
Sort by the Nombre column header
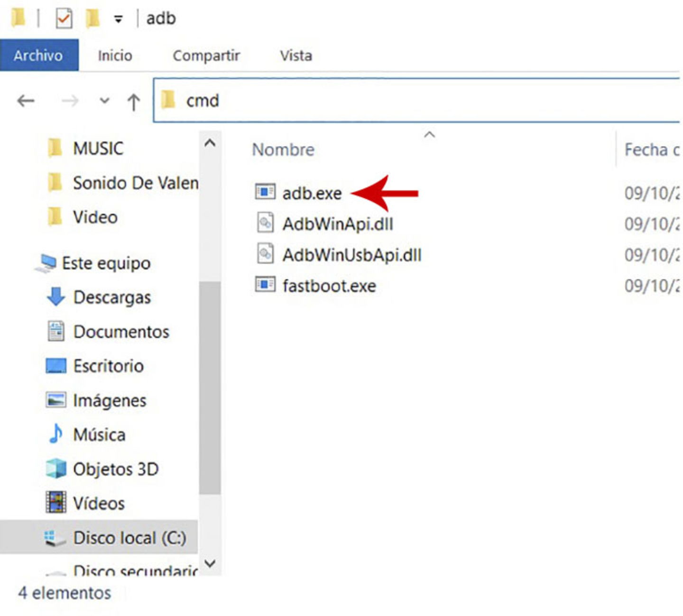tap(283, 149)
